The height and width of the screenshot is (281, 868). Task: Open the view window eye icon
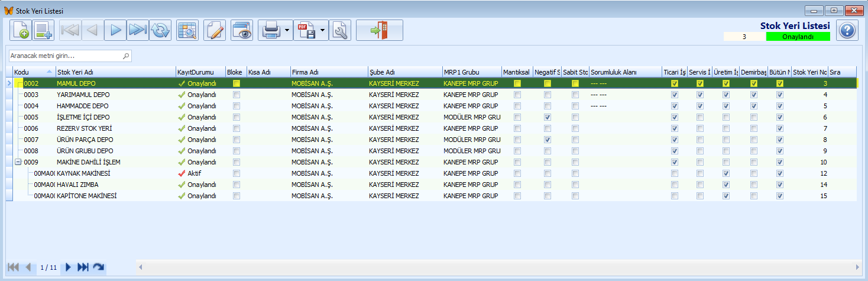[242, 30]
